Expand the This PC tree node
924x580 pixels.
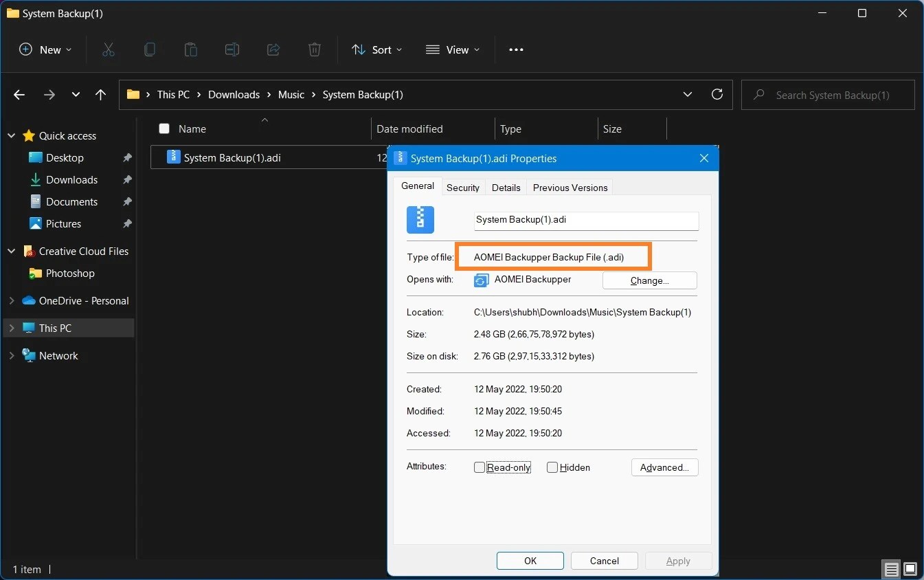click(11, 328)
